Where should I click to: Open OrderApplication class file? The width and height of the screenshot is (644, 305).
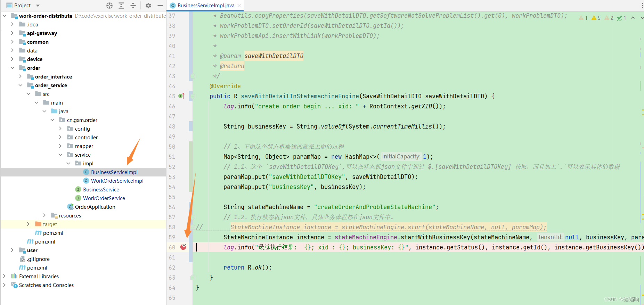point(95,207)
